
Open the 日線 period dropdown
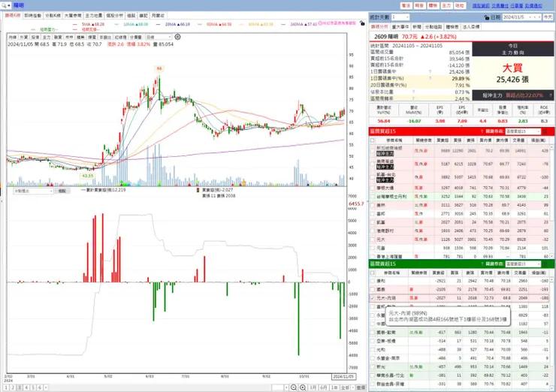(159, 37)
